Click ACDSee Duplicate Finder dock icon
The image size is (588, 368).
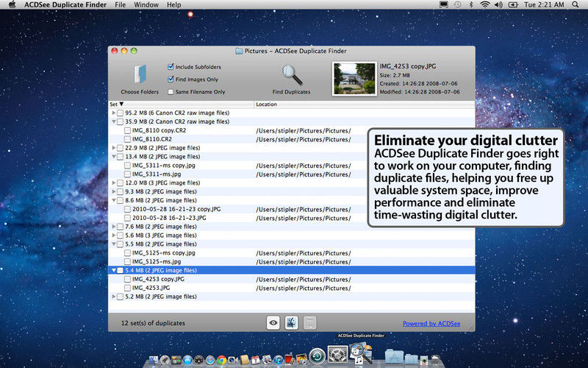(x=361, y=353)
